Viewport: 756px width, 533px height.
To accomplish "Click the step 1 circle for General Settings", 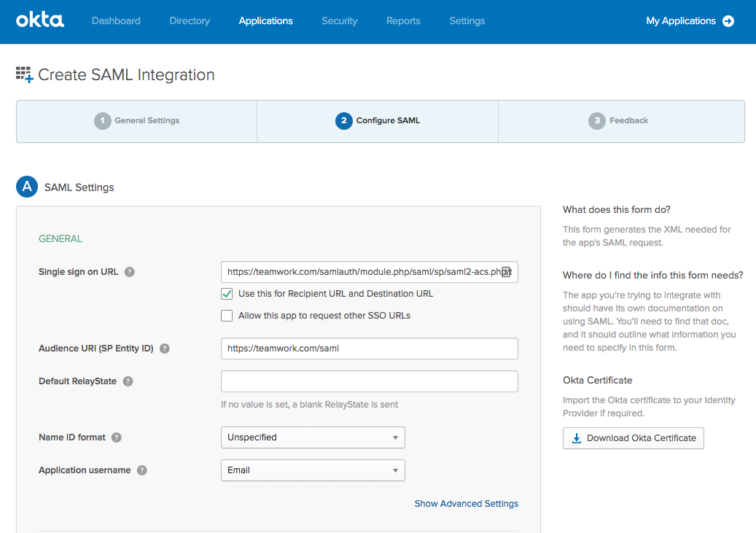I will point(102,120).
